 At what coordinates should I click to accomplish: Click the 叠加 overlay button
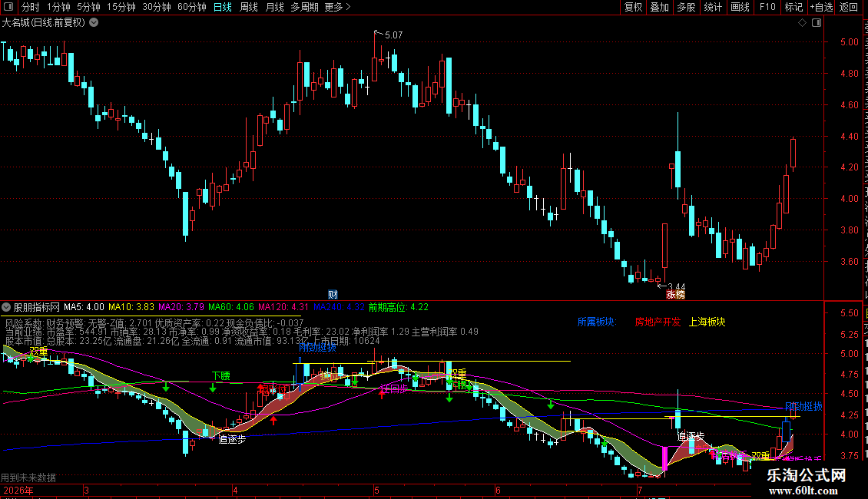point(659,7)
